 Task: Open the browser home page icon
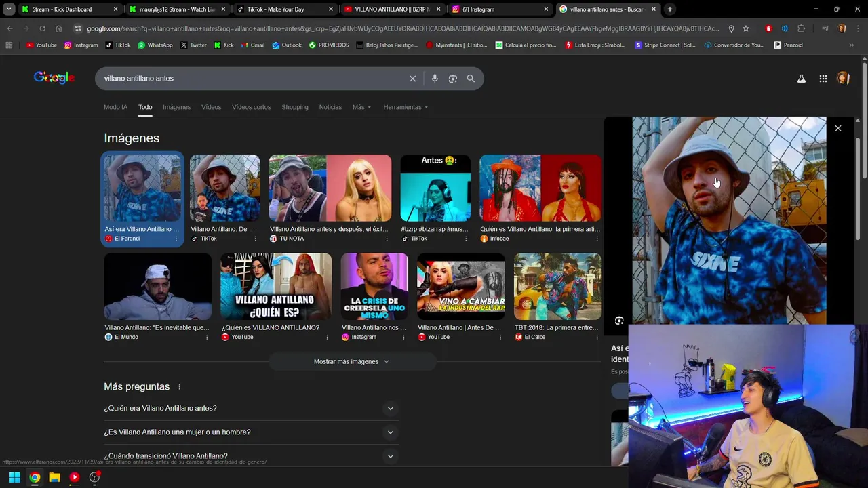58,28
